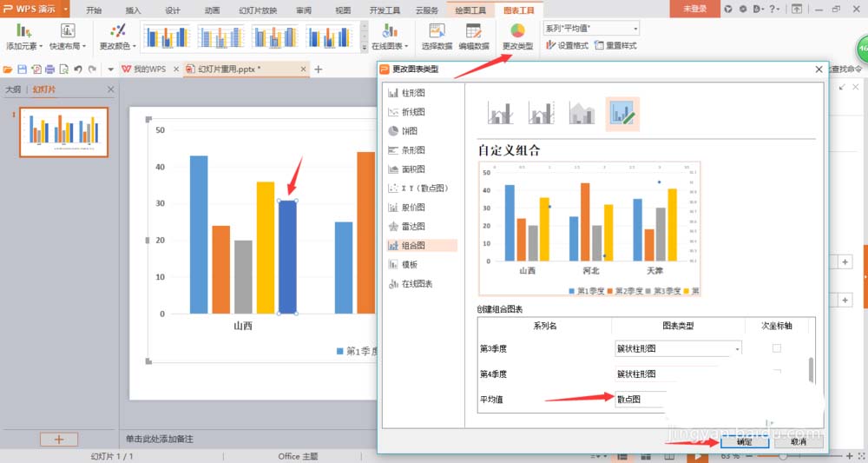Click the 确定 OK button
Image resolution: width=868 pixels, height=463 pixels.
pyautogui.click(x=745, y=441)
